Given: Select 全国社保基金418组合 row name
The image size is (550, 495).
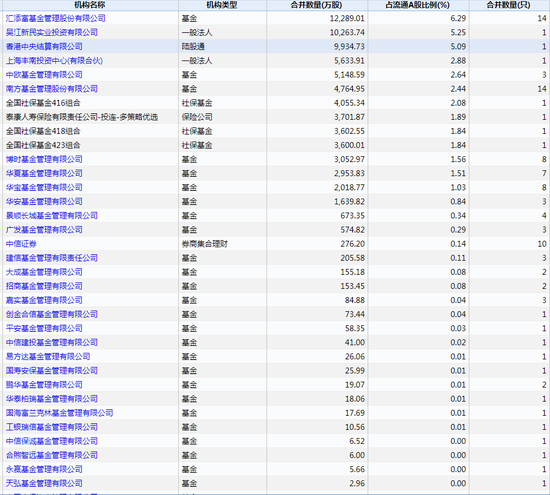Looking at the screenshot, I should click(x=43, y=131).
